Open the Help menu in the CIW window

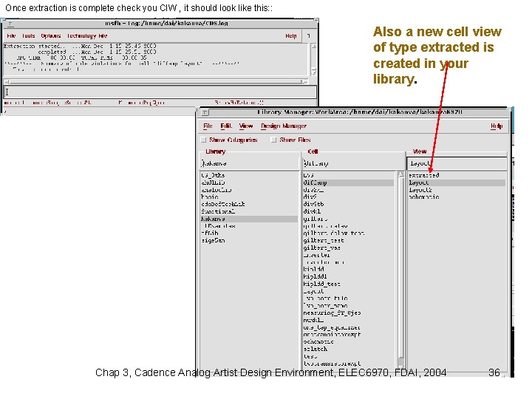click(291, 35)
